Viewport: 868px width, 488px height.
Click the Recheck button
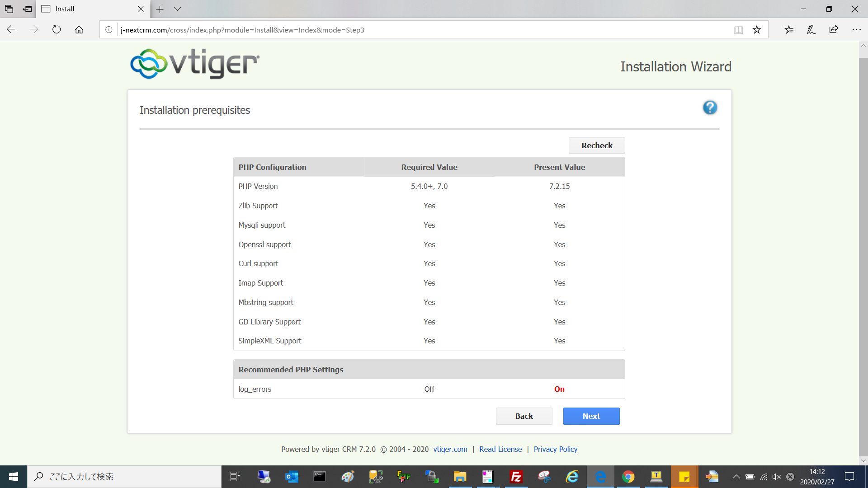pos(597,145)
